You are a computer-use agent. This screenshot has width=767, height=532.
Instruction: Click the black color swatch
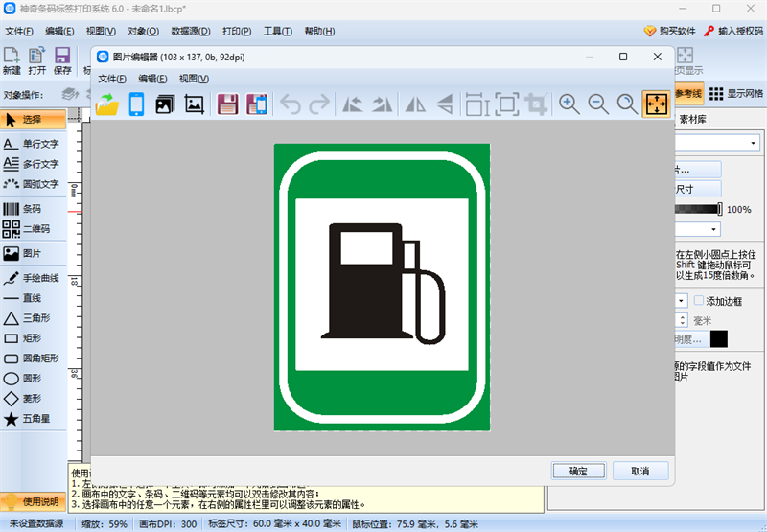[718, 338]
